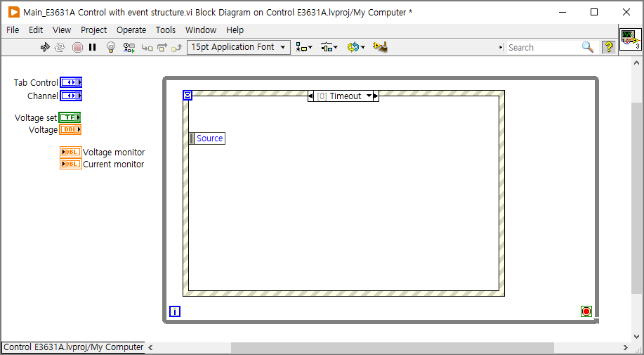
Task: Select the Current monitor indicator terminal
Action: [x=71, y=164]
